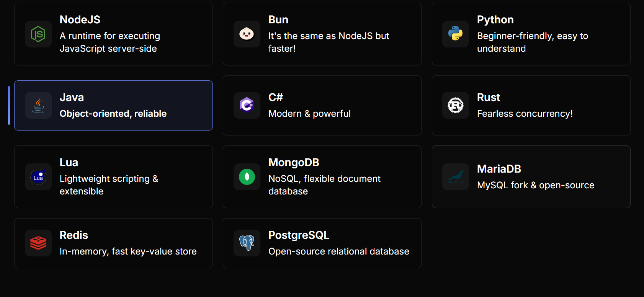Click 'Beginner-friendly, easy to understand' description
The height and width of the screenshot is (297, 644).
533,42
